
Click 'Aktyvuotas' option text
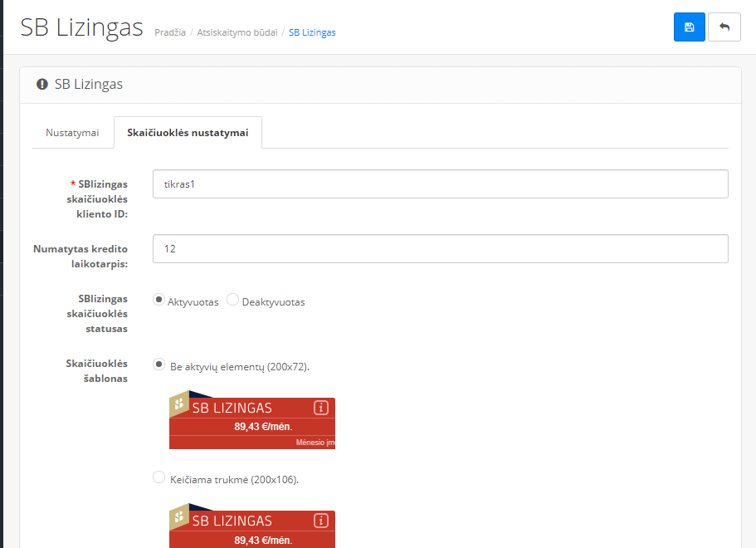(x=193, y=302)
